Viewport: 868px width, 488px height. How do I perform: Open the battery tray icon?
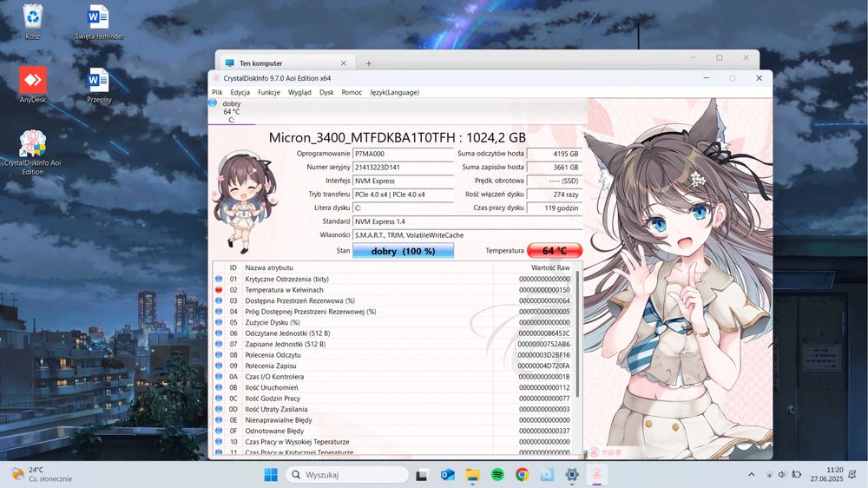tap(796, 475)
